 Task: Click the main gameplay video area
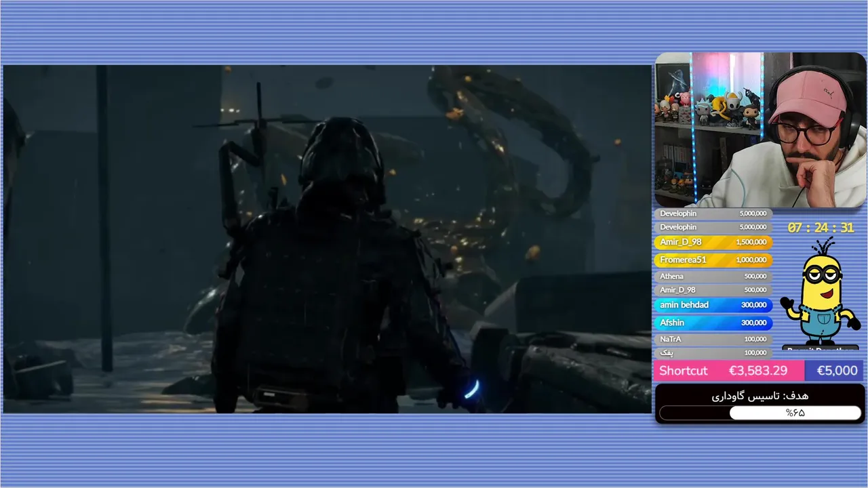[328, 239]
